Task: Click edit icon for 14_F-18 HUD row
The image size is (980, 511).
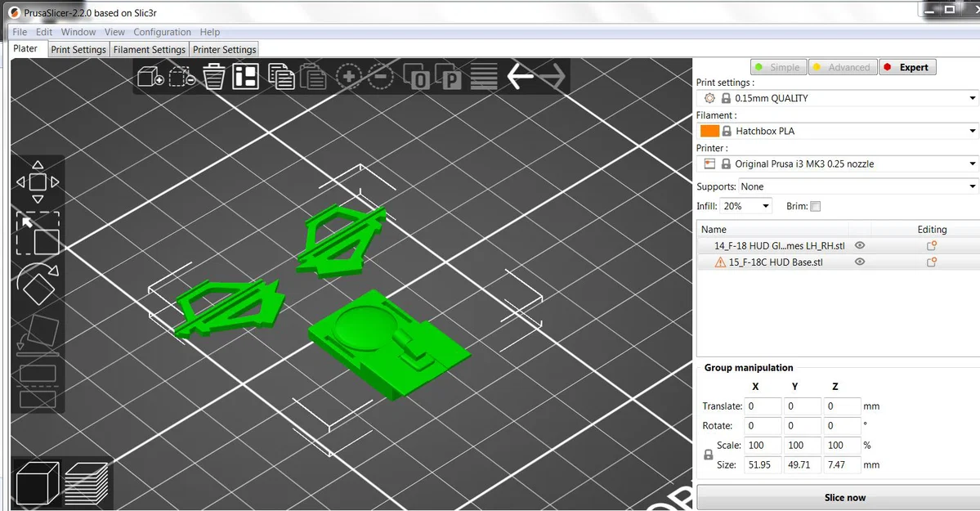Action: coord(931,246)
